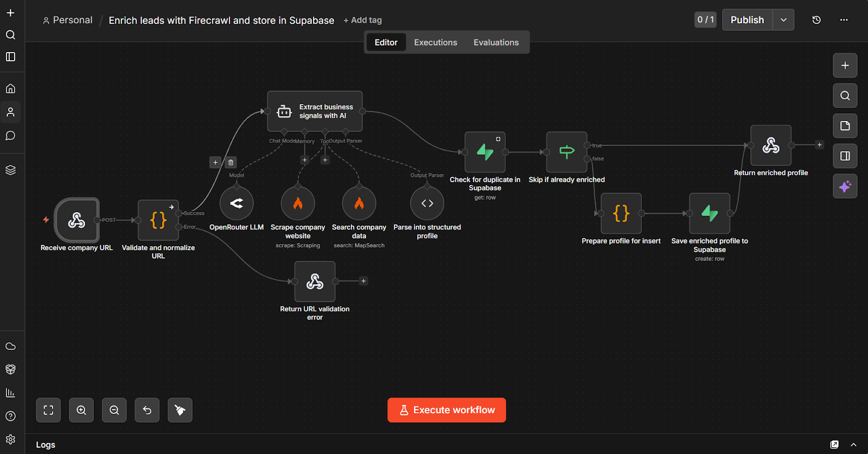Tidy up the workflow nodes

180,410
